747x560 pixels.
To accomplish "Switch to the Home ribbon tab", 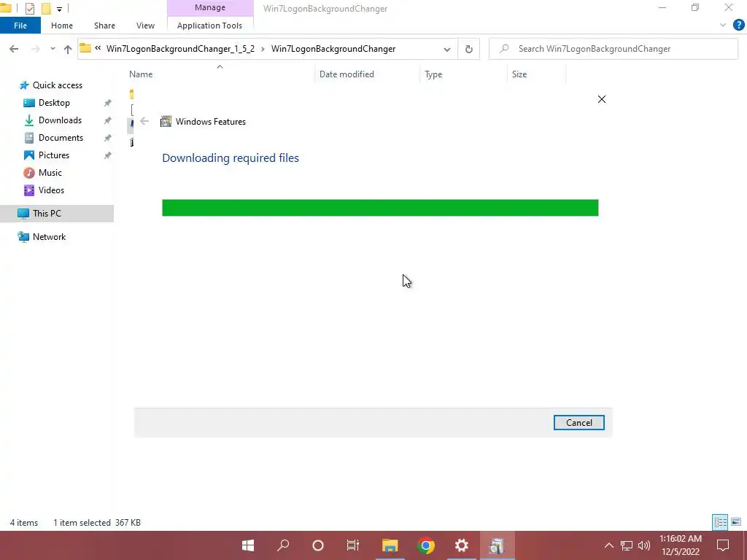I will point(62,26).
